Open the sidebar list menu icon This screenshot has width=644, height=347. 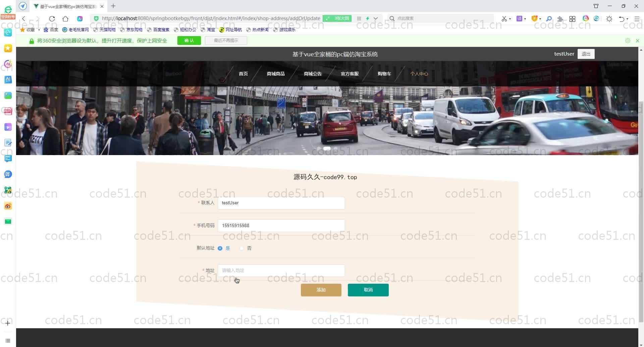point(8,341)
